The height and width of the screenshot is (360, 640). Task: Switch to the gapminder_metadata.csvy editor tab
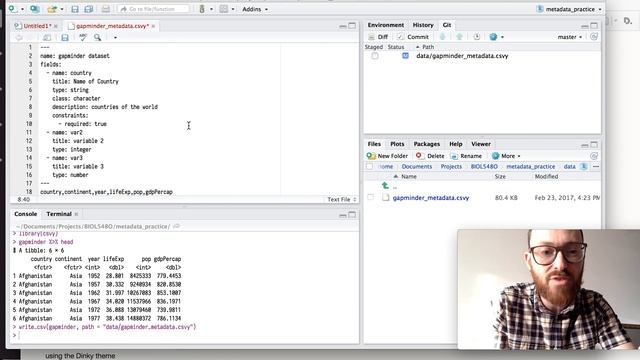112,26
